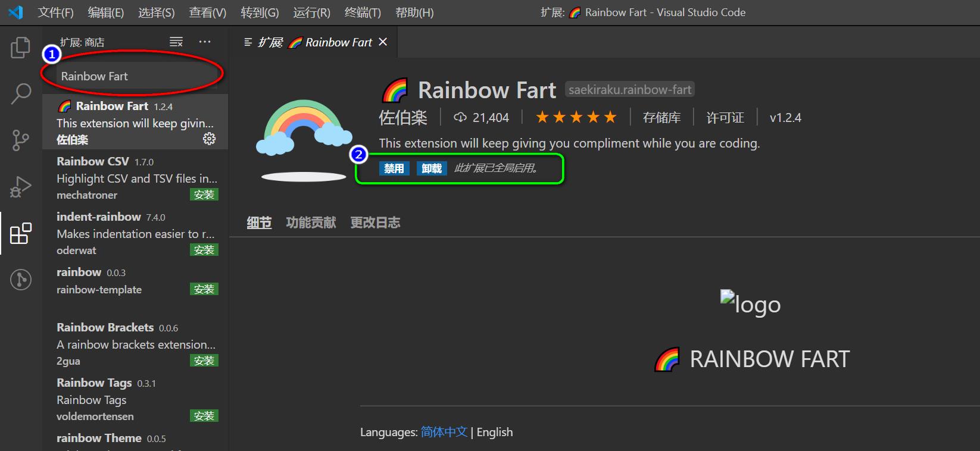The height and width of the screenshot is (451, 980).
Task: Click the 禁用 button
Action: point(394,168)
